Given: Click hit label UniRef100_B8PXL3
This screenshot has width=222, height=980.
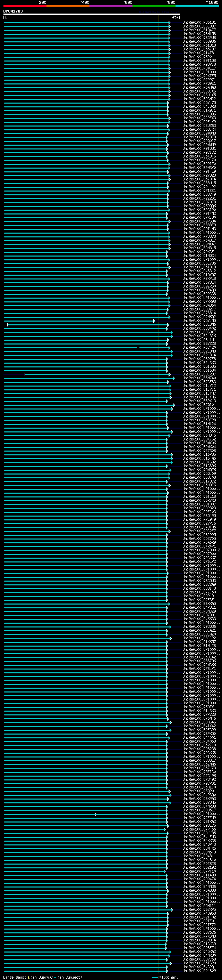Looking at the screenshot, I should (x=199, y=401).
